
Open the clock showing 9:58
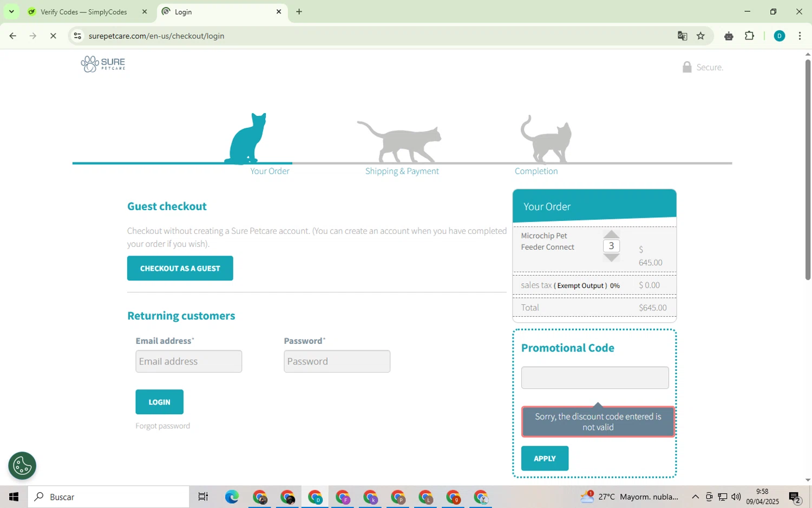[x=762, y=497]
